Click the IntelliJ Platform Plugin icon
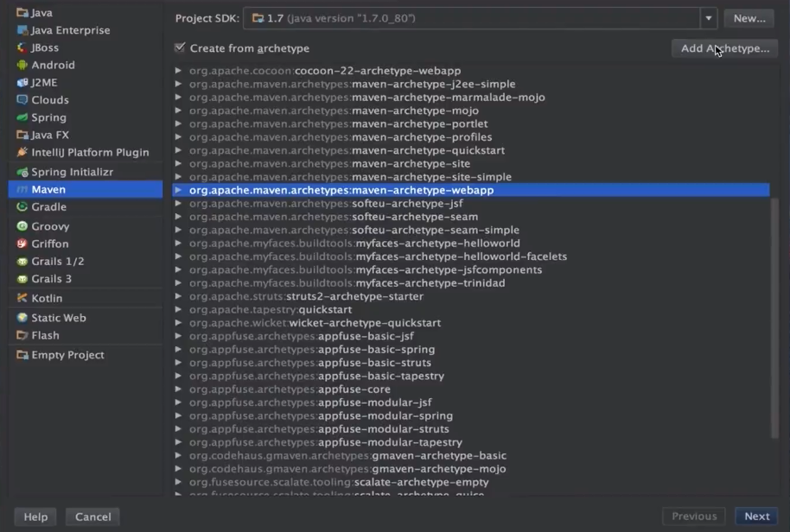The image size is (790, 532). (x=22, y=152)
